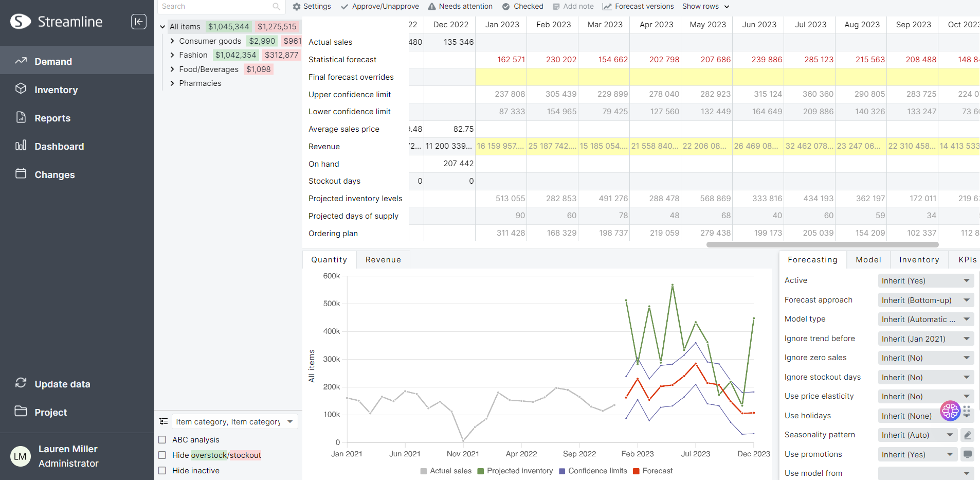Viewport: 980px width, 480px height.
Task: Click Needs attention warning icon
Action: [x=432, y=7]
